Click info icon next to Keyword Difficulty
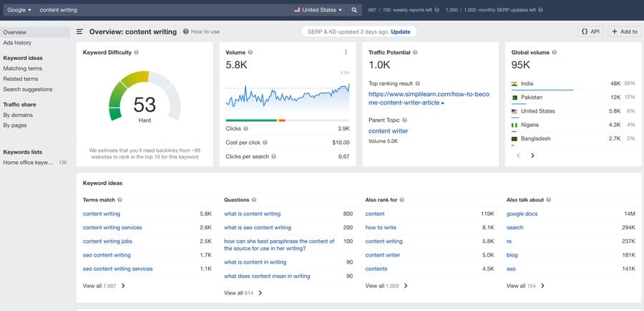Image resolution: width=644 pixels, height=311 pixels. point(137,52)
